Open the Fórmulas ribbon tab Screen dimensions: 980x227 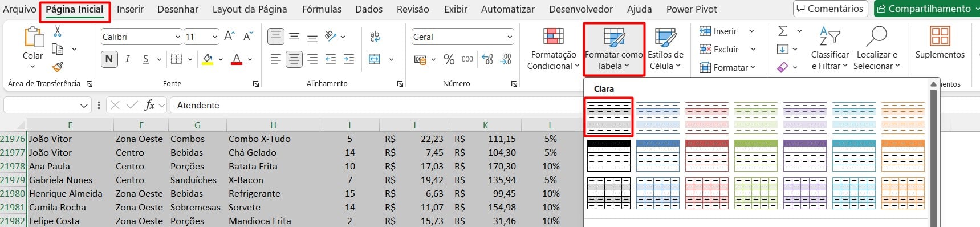[322, 9]
